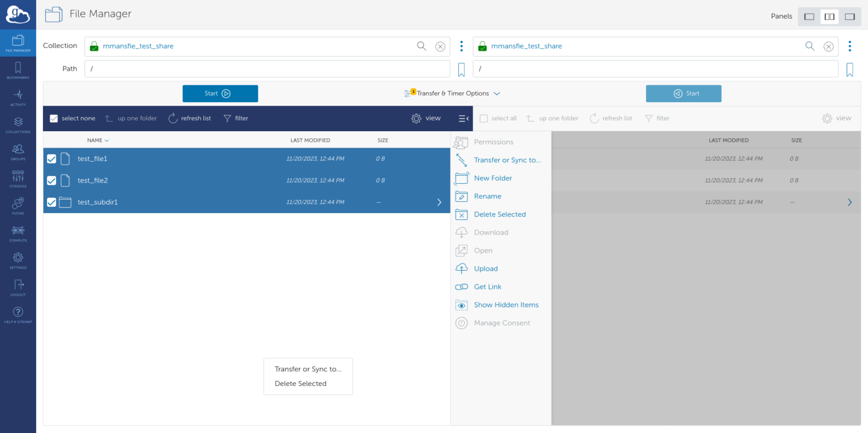The width and height of the screenshot is (868, 433).
Task: Uncheck the test_file1 checkbox
Action: click(x=51, y=159)
